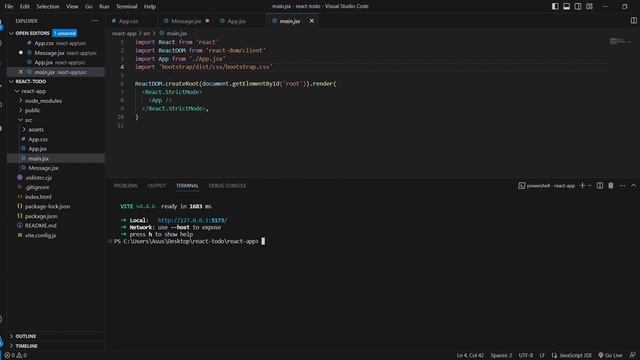
Task: Open the Edit menu
Action: (x=25, y=7)
